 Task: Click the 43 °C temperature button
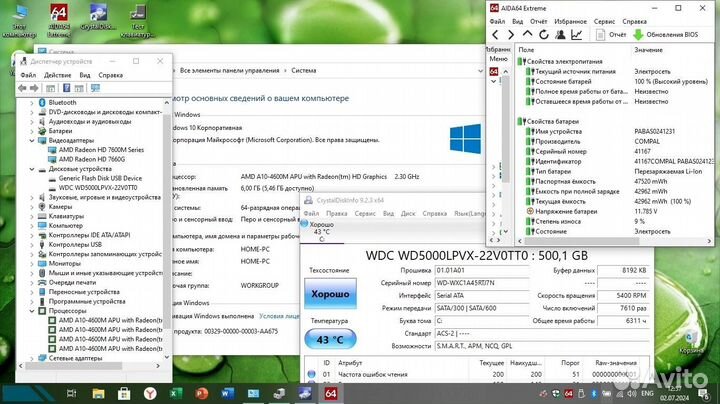330,340
